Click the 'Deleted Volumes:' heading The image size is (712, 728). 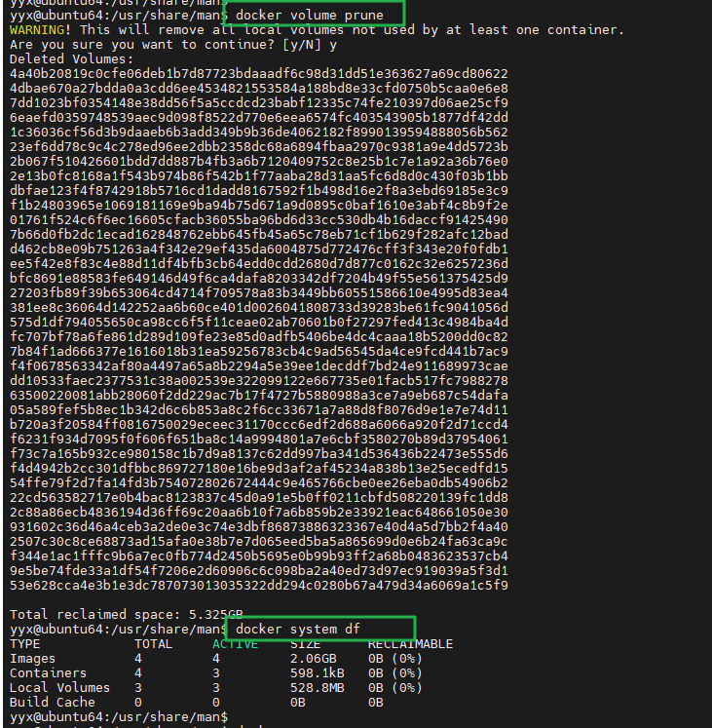[x=71, y=59]
